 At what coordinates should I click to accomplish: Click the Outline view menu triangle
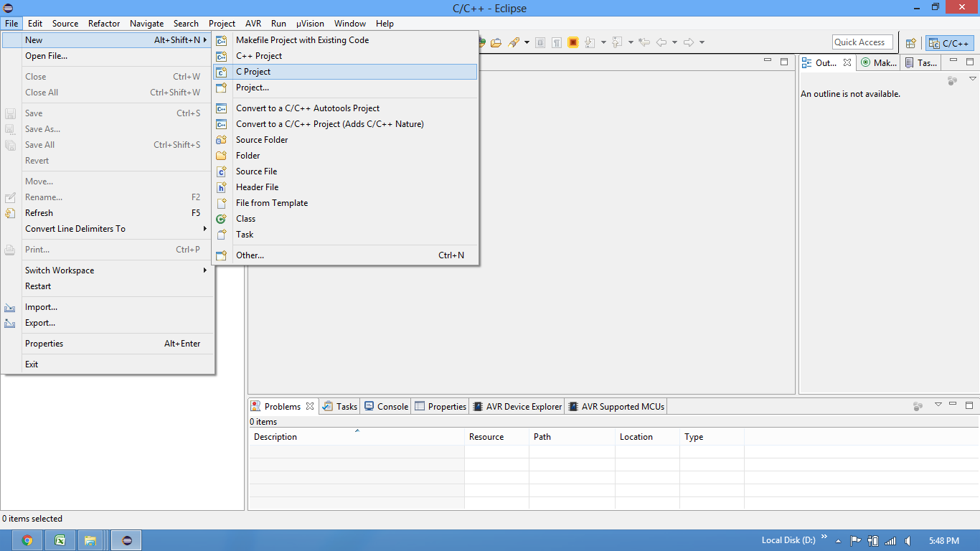pyautogui.click(x=973, y=79)
